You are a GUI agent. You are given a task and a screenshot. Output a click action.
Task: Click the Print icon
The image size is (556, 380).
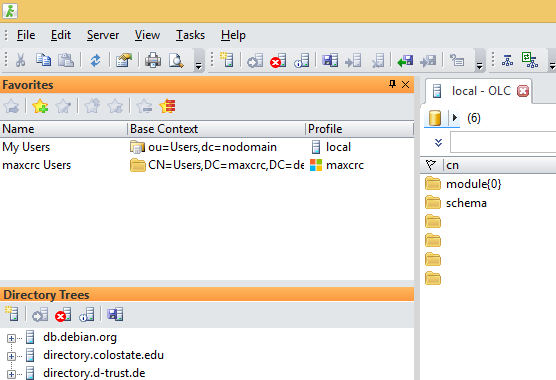tap(153, 60)
